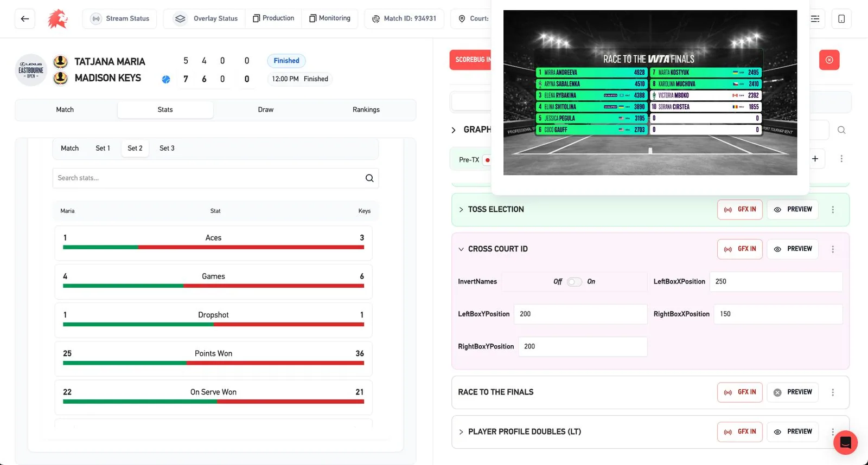Image resolution: width=868 pixels, height=465 pixels.
Task: Open the red lion logo home
Action: point(58,18)
